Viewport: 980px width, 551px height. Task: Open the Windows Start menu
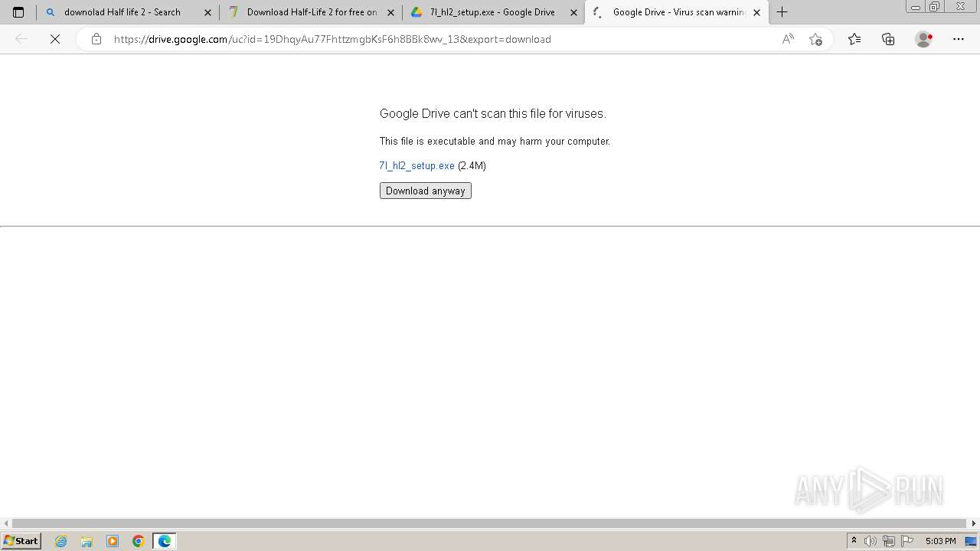(21, 541)
